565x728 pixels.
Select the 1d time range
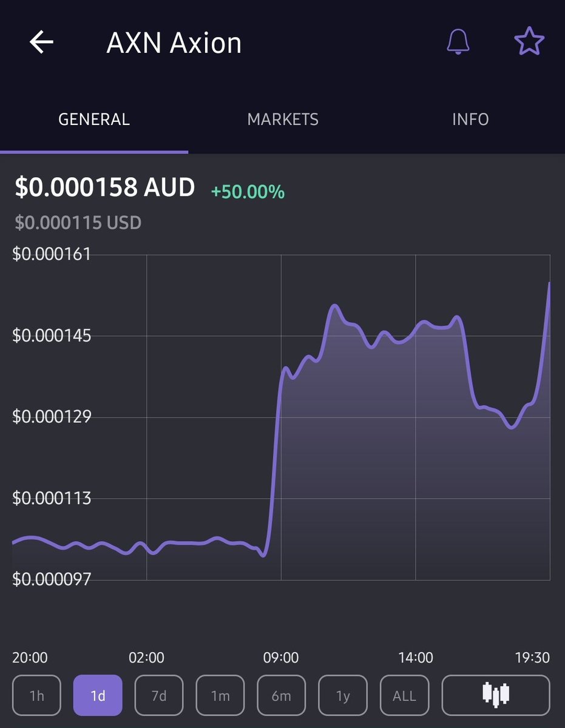click(x=98, y=695)
